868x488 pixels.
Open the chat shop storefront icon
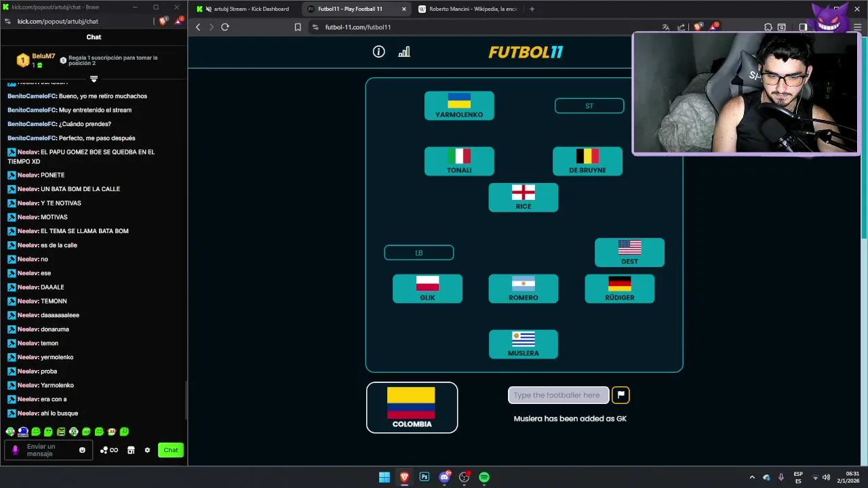131,450
